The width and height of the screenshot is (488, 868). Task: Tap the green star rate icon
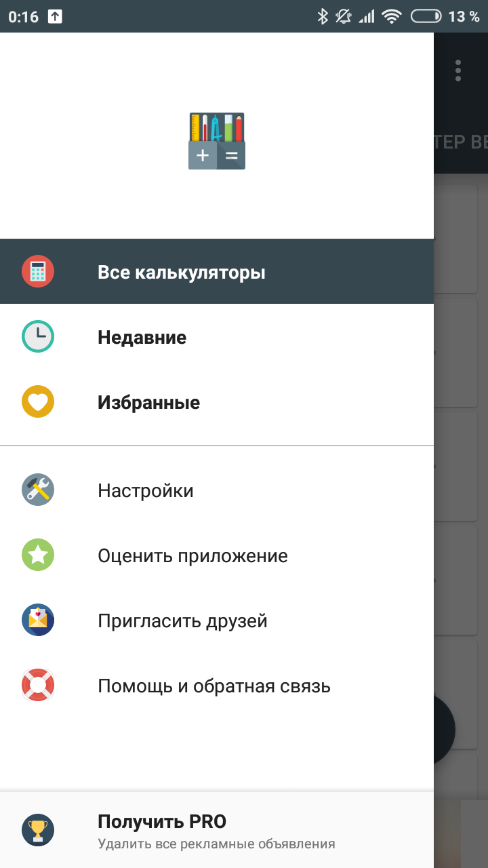pos(38,555)
